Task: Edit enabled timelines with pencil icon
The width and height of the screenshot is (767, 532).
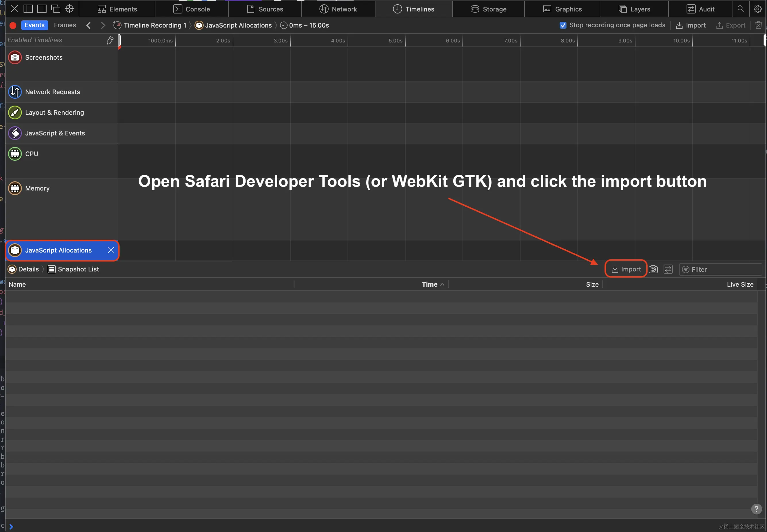Action: [x=110, y=40]
